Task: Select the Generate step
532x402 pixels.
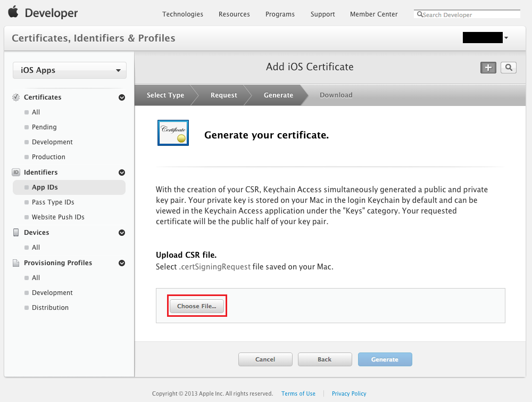Action: pos(279,95)
